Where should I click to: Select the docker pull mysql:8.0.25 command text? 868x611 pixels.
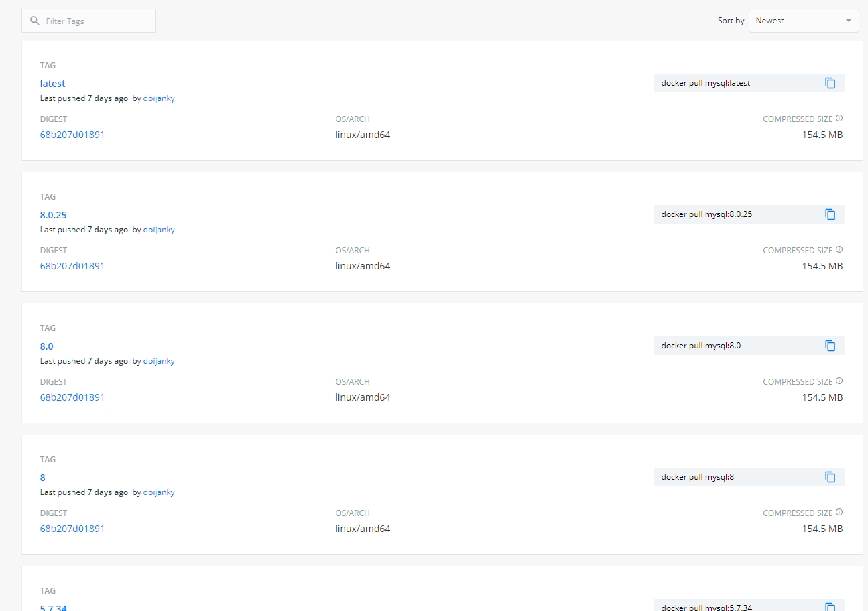[706, 214]
